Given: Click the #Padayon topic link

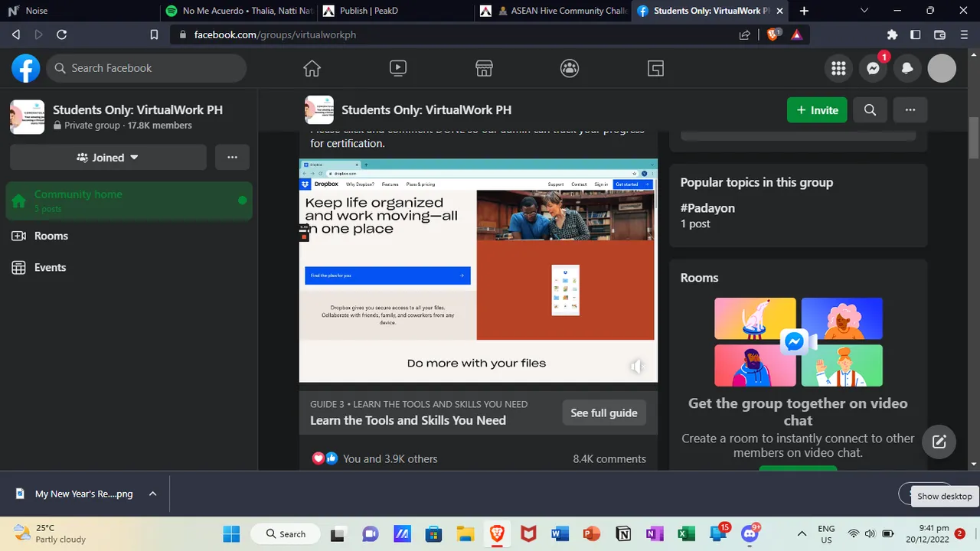Looking at the screenshot, I should 708,207.
